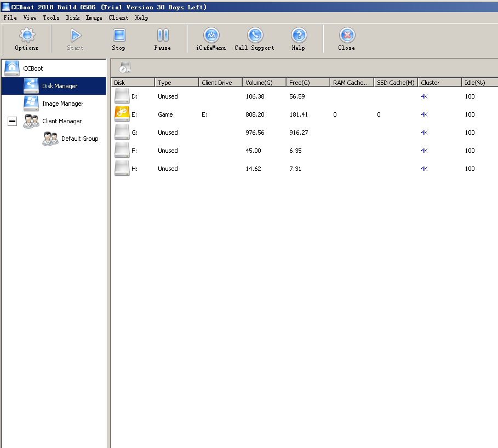Sort by the Disk column header

click(x=133, y=83)
